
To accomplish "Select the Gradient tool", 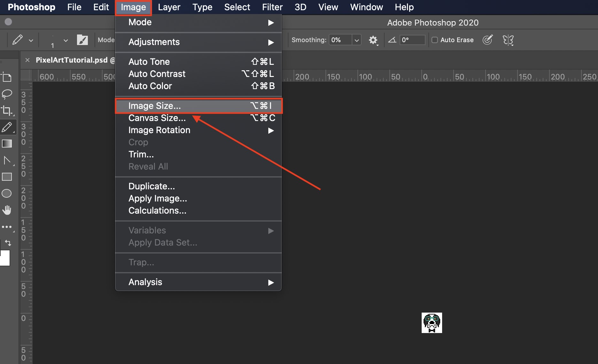I will click(7, 144).
